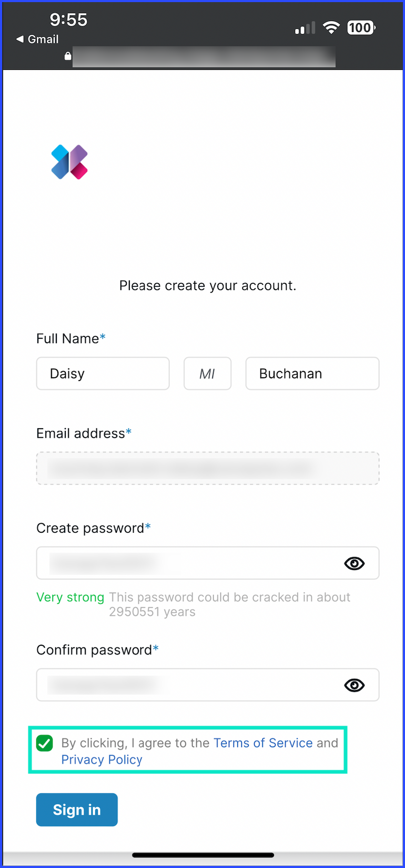The height and width of the screenshot is (868, 405).
Task: Uncheck the terms agreement checkbox
Action: pos(45,743)
